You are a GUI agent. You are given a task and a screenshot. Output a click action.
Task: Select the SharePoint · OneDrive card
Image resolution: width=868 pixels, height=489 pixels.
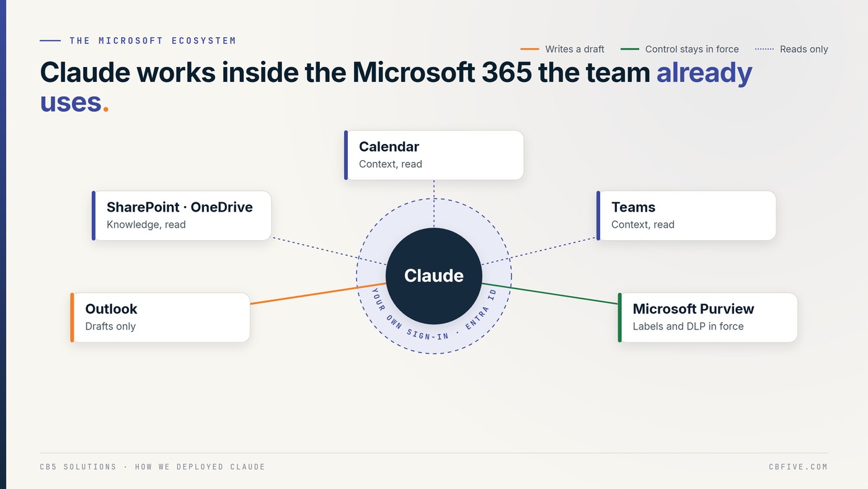coord(182,215)
